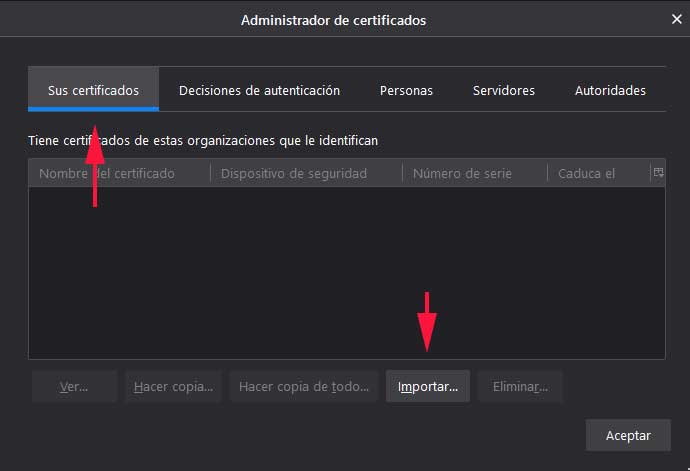Screen dimensions: 690x471
Task: Switch to Decisiones de autenticación tab
Action: coord(259,90)
